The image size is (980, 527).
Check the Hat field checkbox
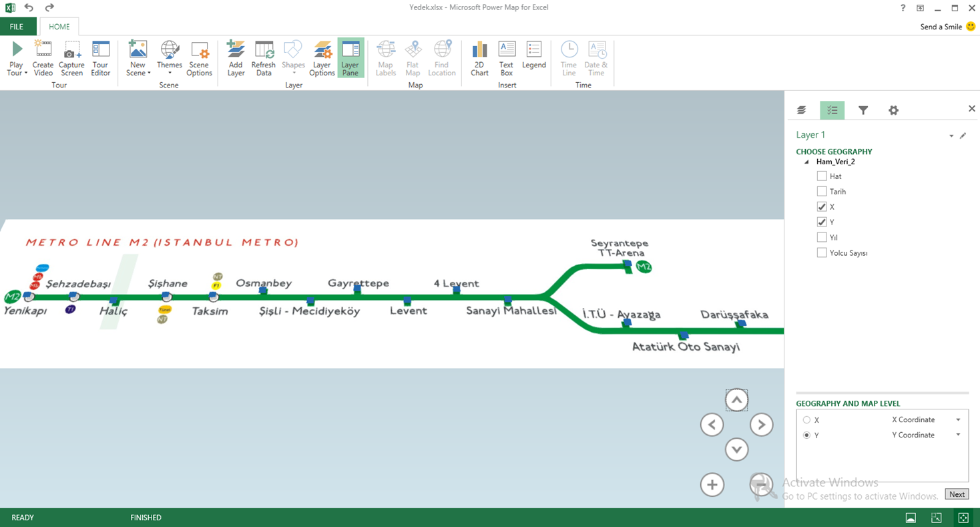point(822,176)
